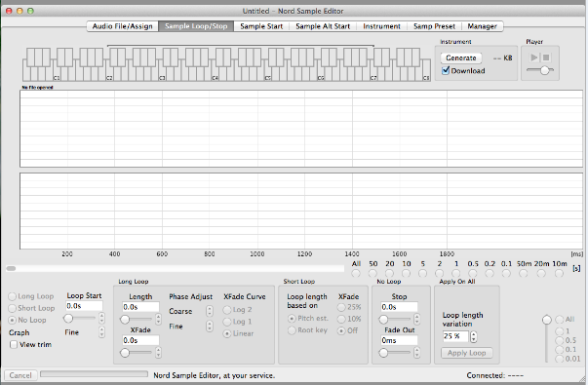Click the vertical zoom slider knob

click(547, 320)
